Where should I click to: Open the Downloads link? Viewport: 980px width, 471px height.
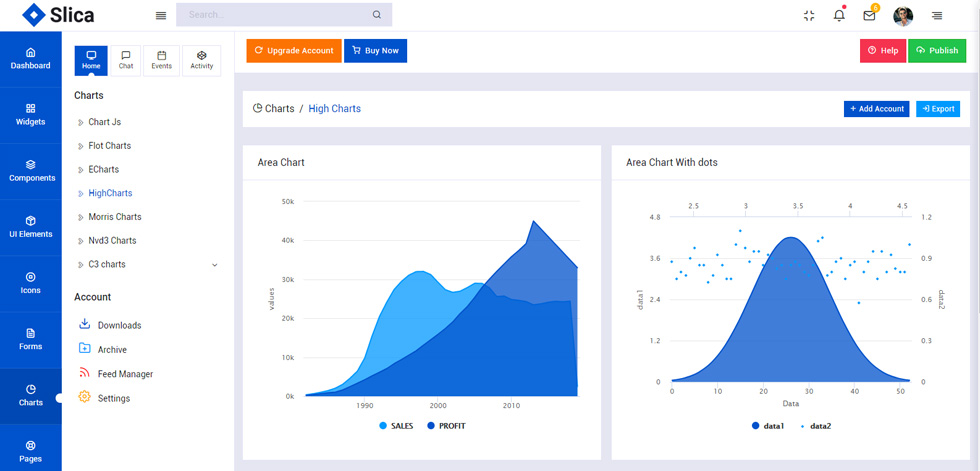coord(119,325)
